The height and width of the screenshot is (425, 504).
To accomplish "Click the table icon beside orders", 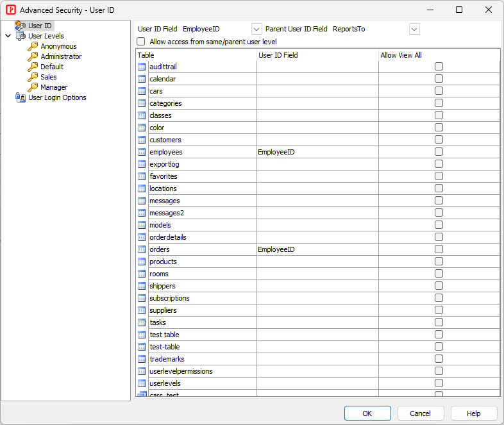I will [x=142, y=249].
